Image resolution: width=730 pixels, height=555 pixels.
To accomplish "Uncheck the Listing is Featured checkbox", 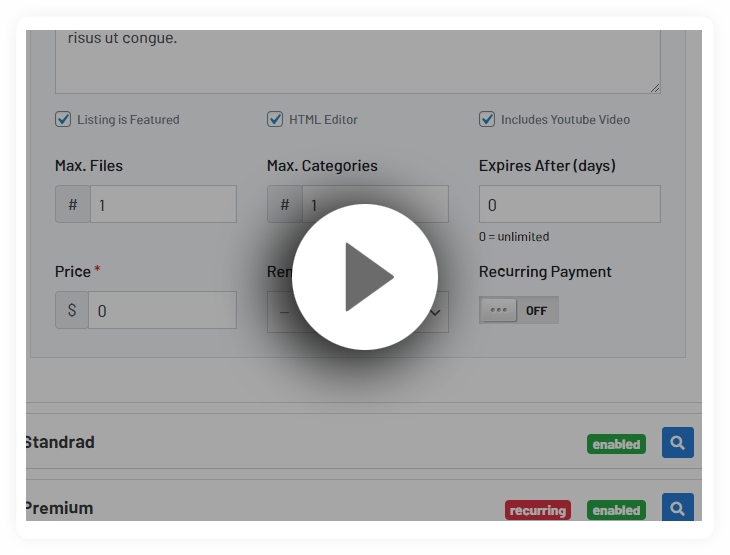I will tap(63, 119).
